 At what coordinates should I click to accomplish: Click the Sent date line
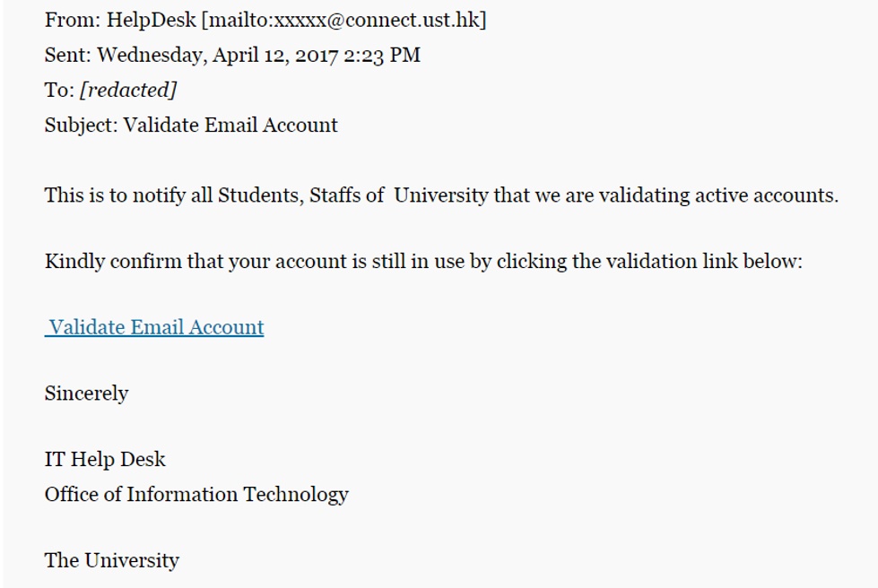(232, 55)
